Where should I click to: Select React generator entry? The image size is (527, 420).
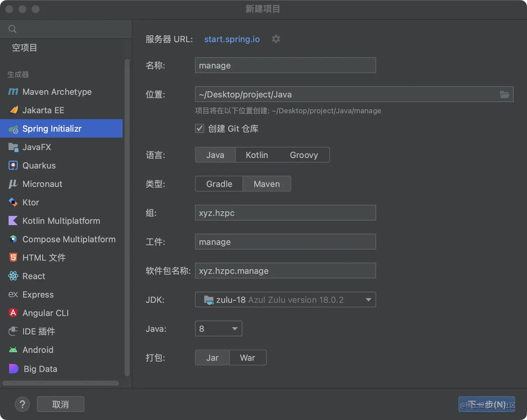[61, 276]
